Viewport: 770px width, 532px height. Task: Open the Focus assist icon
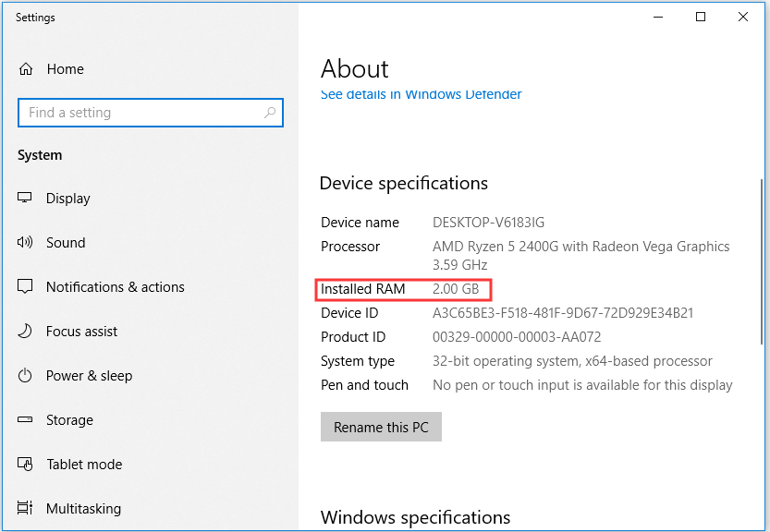pyautogui.click(x=25, y=331)
